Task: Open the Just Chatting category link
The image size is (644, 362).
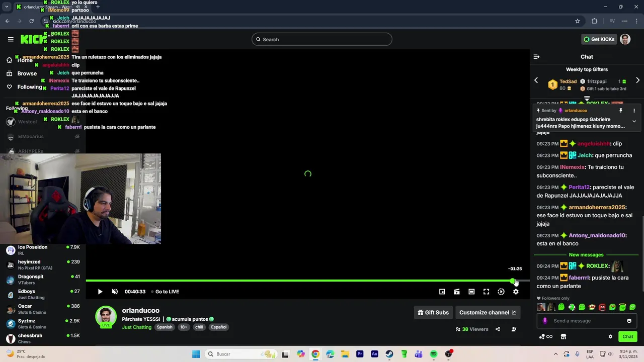Action: [x=137, y=327]
